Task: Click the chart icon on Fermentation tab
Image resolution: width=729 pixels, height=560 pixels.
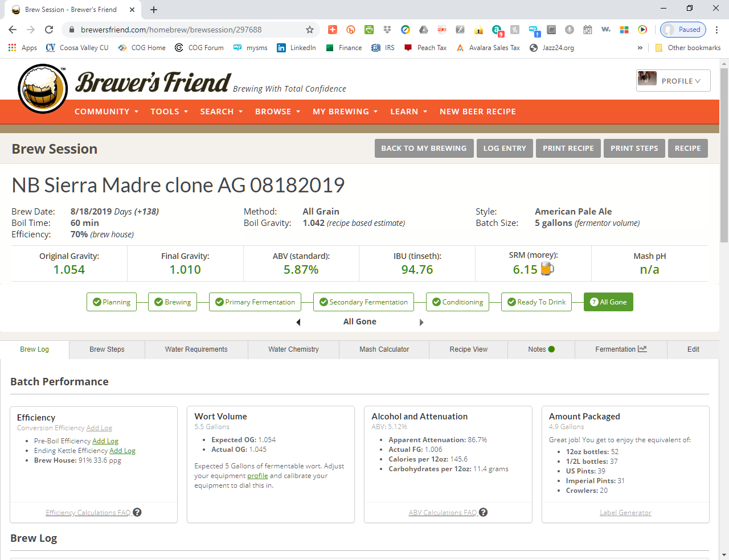Action: point(642,349)
